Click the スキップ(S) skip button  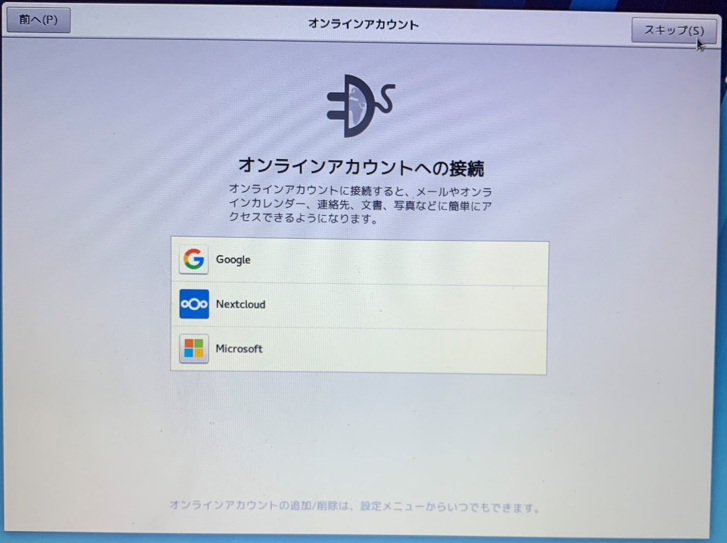[x=674, y=31]
